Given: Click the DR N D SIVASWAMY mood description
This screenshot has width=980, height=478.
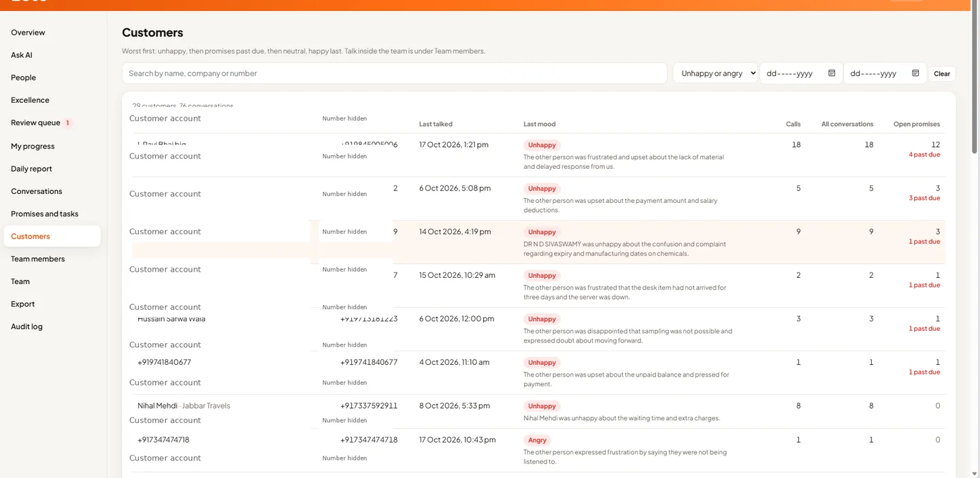Looking at the screenshot, I should 625,249.
